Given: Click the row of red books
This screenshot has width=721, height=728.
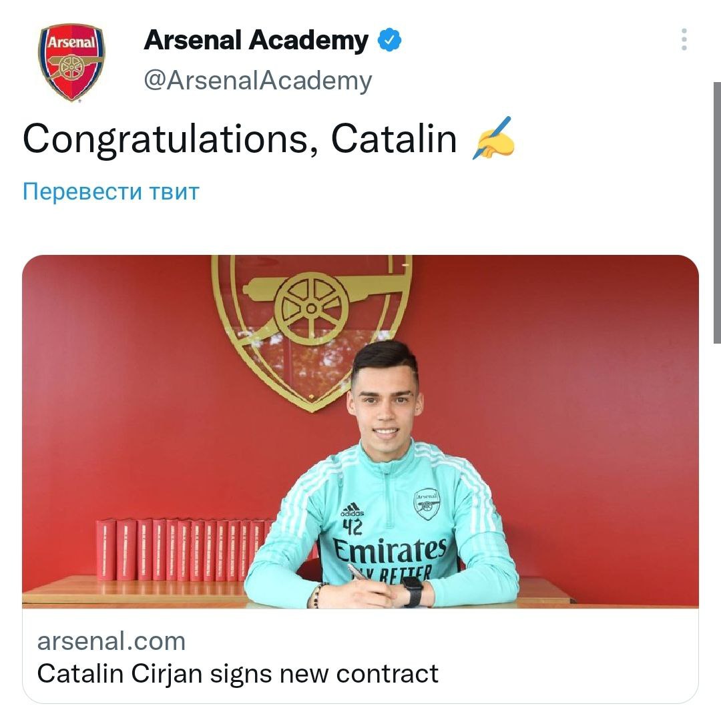Looking at the screenshot, I should [180, 549].
